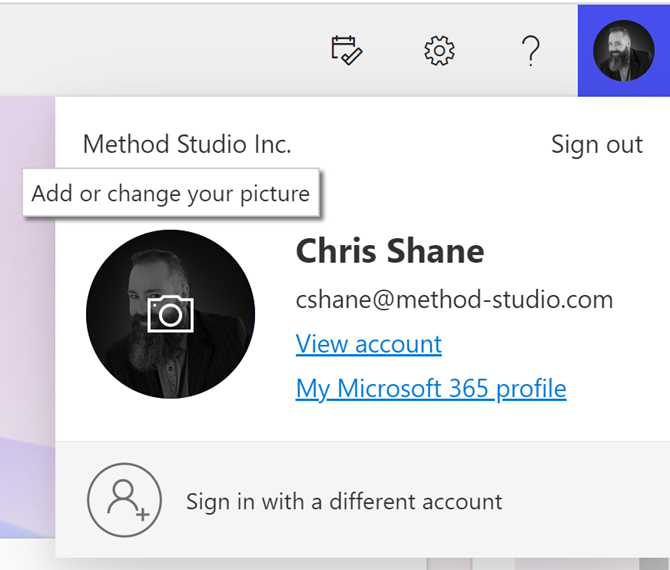
Task: Close account menu via header avatar
Action: (623, 50)
